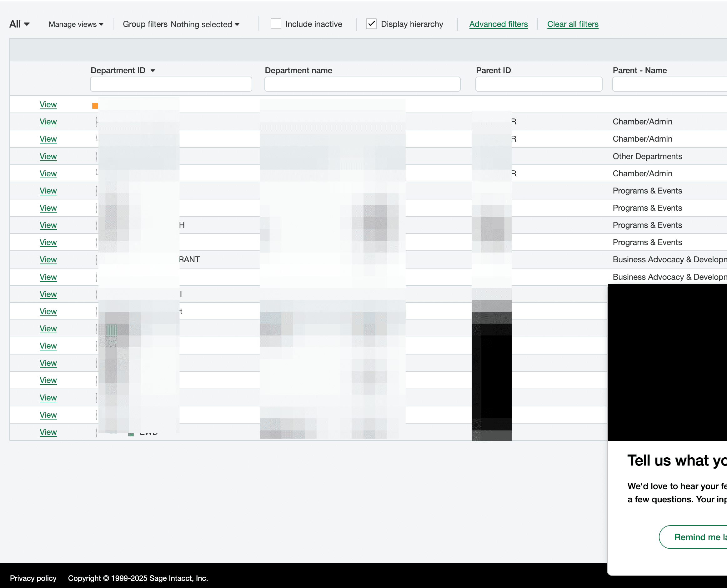
Task: Open the Department ID sort dropdown arrow
Action: pyautogui.click(x=153, y=70)
